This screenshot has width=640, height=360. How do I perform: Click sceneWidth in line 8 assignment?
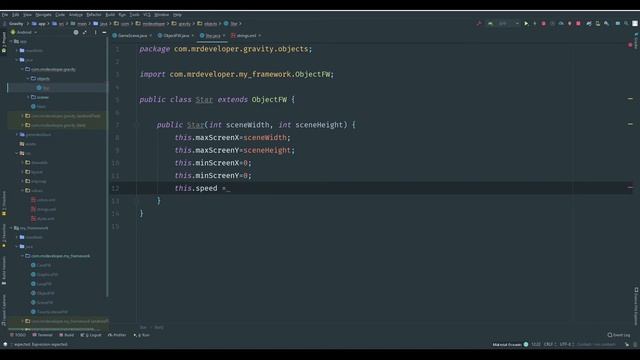pyautogui.click(x=265, y=138)
